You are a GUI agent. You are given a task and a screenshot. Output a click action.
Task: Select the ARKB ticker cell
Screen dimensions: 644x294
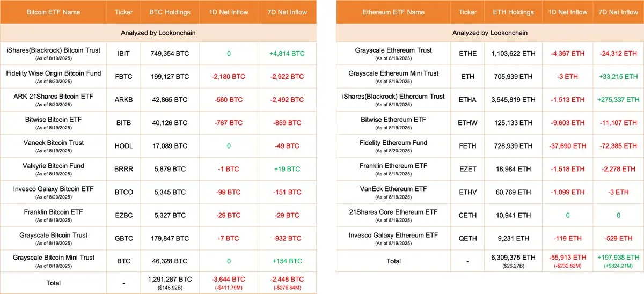(123, 100)
